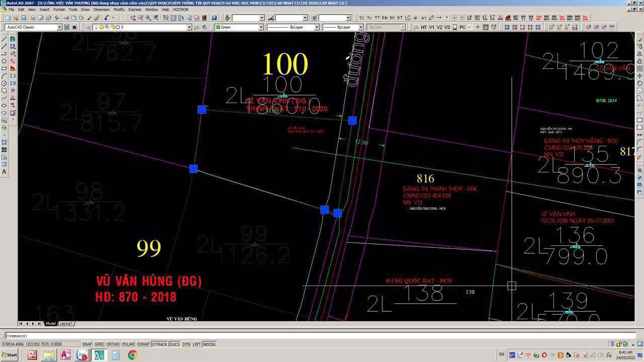Screen dimensions: 644x362
Task: Click the V1 toolbar button
Action: point(432,27)
